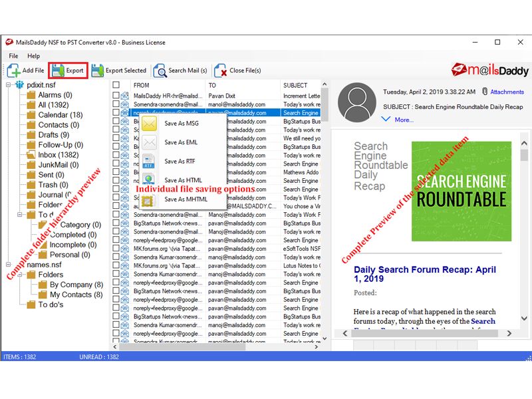532x399 pixels.
Task: Open the Search Mail(s) tool
Action: (160, 70)
